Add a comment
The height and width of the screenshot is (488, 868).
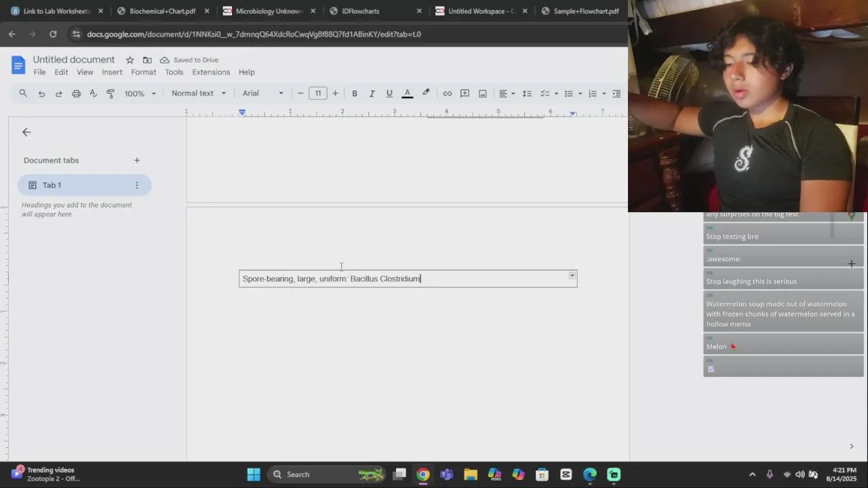tap(465, 94)
